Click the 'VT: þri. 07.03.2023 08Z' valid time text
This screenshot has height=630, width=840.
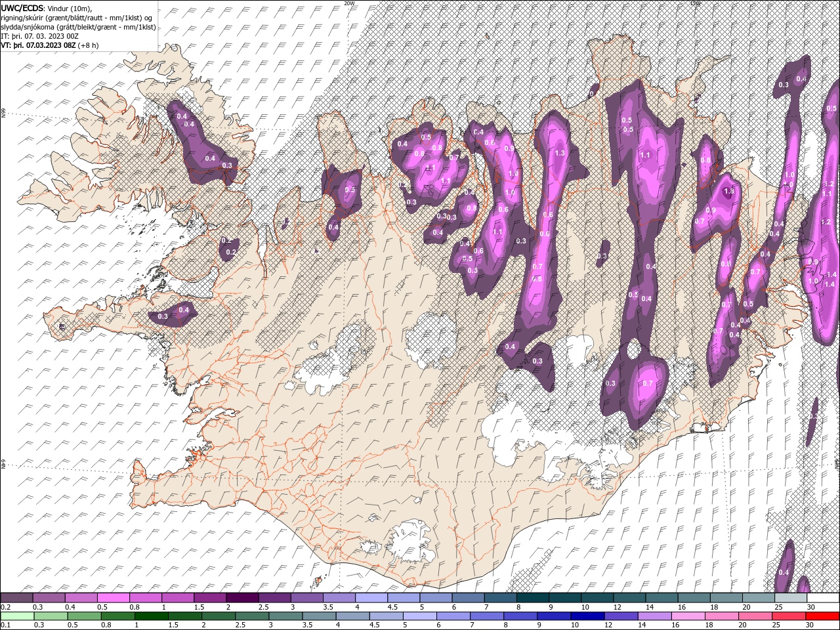(x=38, y=45)
